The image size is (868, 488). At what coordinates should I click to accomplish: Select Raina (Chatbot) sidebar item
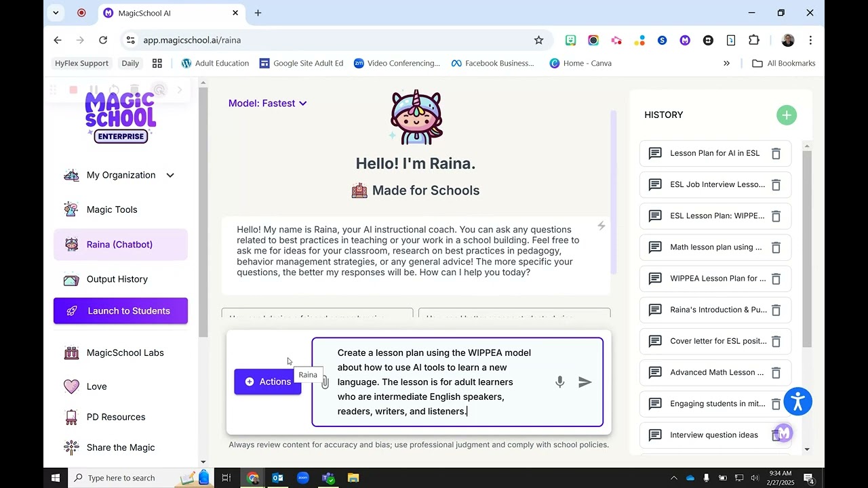tap(121, 245)
